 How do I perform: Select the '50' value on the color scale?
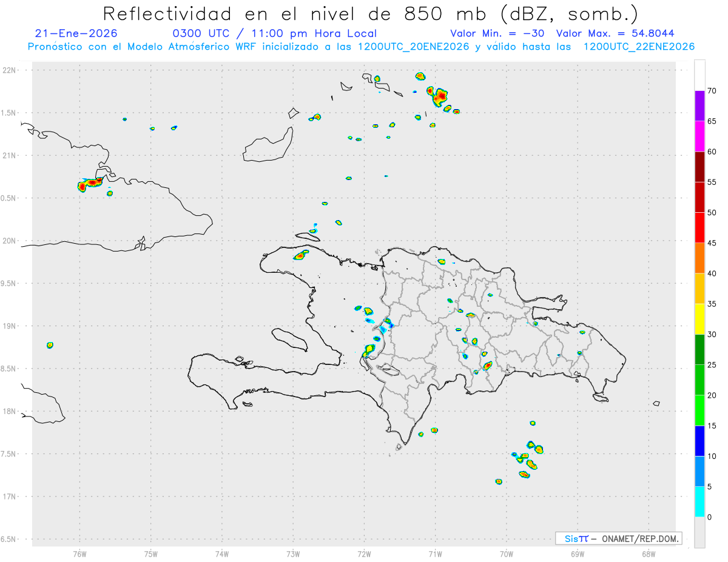click(x=712, y=213)
